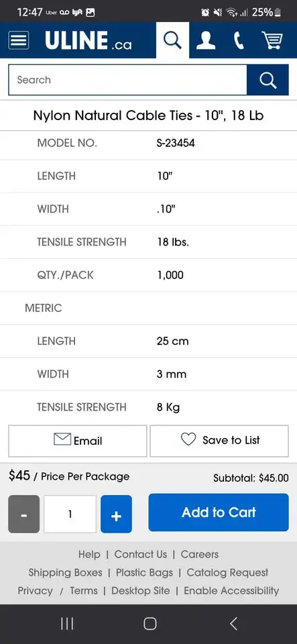Add to Cart the cable ties

219,513
